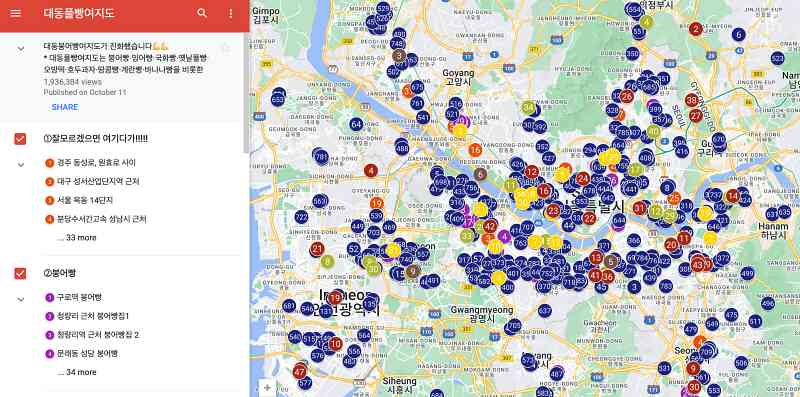Click blue map marker 499

pos(747,274)
